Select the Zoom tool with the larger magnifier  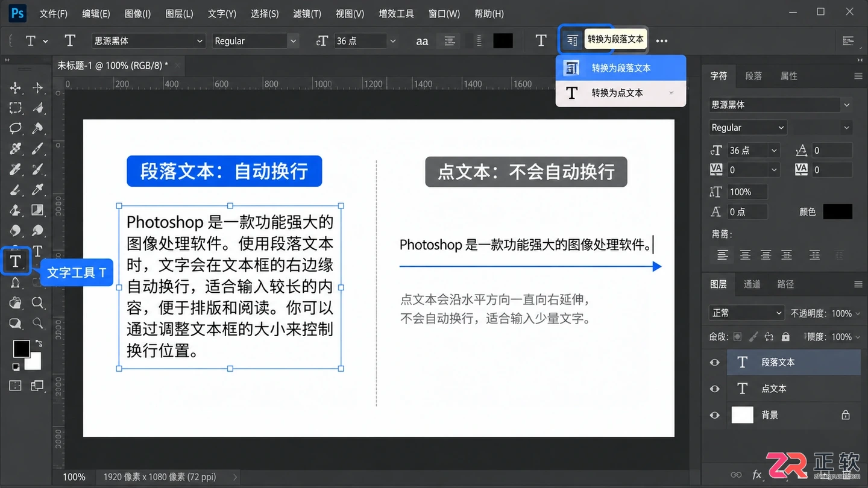(x=38, y=302)
